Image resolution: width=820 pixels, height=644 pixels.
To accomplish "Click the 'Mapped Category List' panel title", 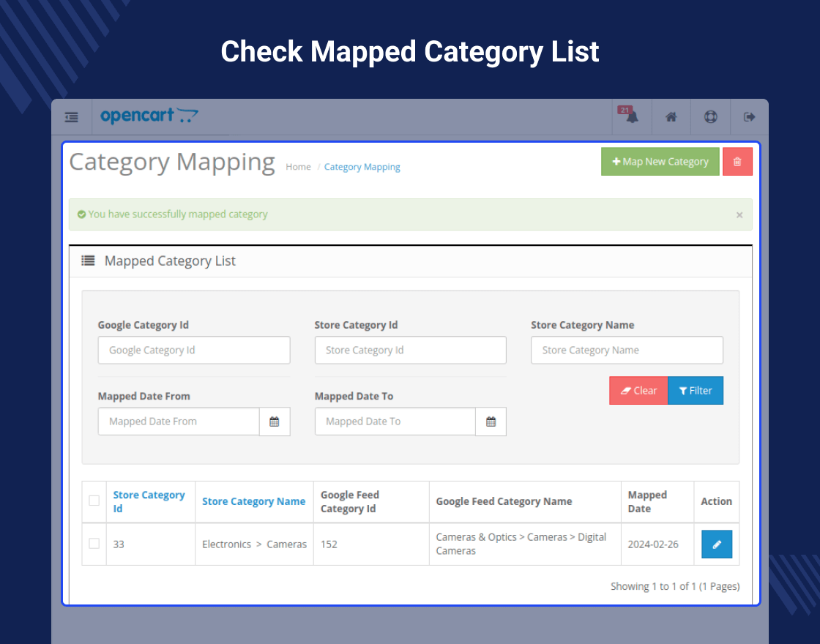I will (170, 261).
